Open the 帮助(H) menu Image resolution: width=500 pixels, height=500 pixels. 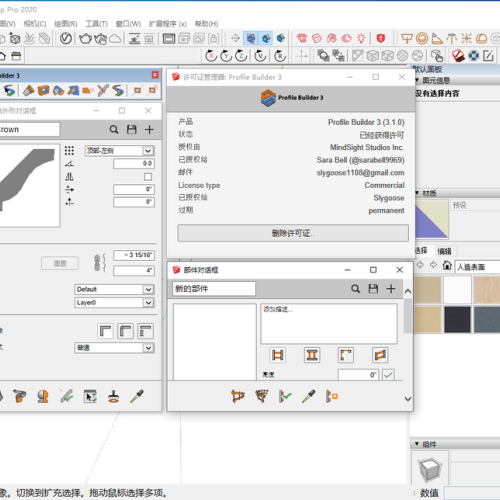tap(207, 24)
